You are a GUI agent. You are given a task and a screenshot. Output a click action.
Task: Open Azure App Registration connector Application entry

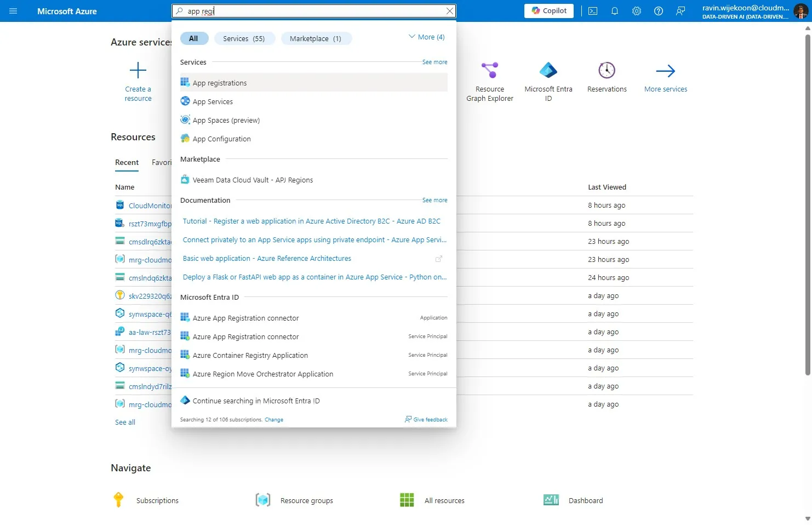313,318
